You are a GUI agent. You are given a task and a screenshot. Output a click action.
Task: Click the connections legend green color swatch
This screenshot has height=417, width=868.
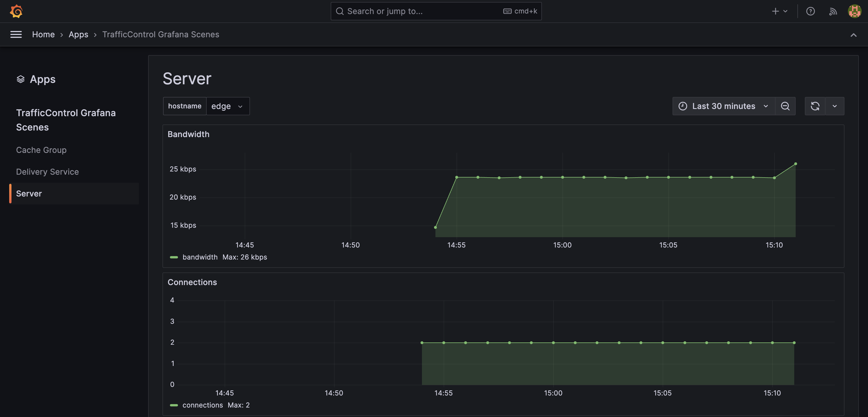click(174, 405)
